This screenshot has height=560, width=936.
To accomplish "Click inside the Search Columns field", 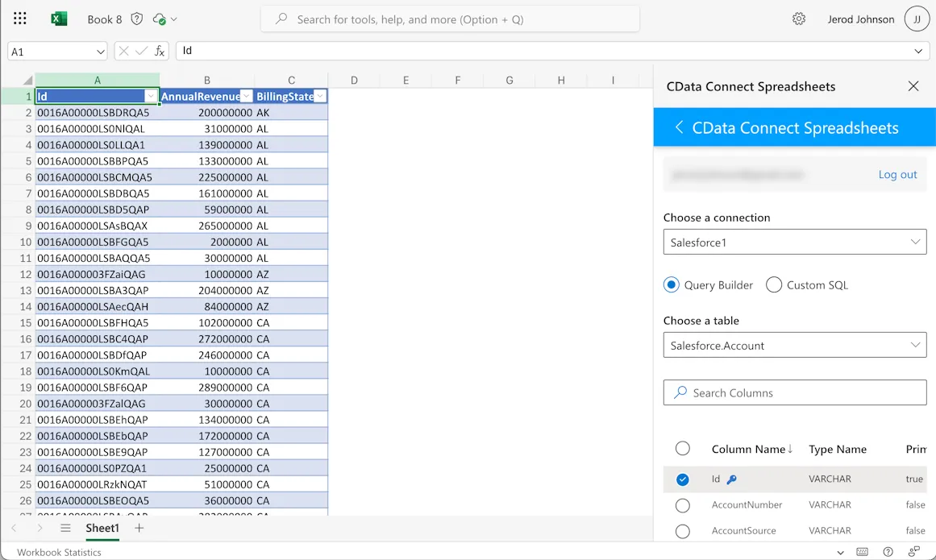I will tap(794, 392).
